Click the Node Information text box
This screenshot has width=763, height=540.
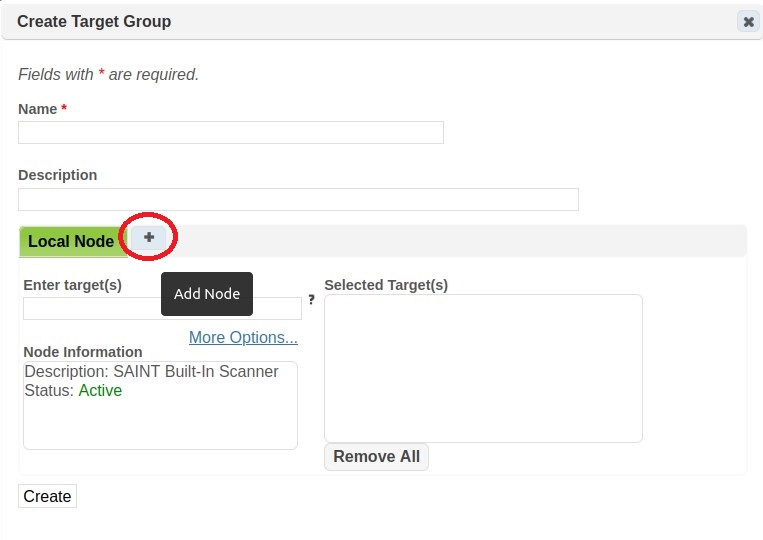coord(160,420)
